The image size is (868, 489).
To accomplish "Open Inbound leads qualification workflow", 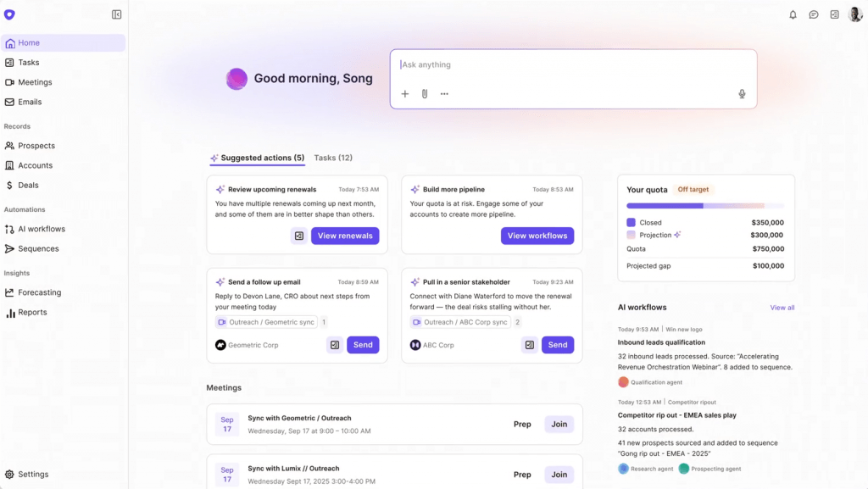I will (x=661, y=342).
